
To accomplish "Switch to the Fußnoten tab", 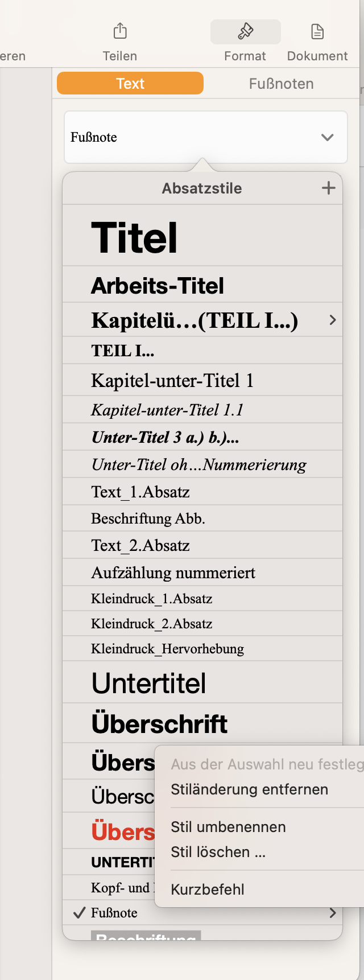I will pos(281,84).
